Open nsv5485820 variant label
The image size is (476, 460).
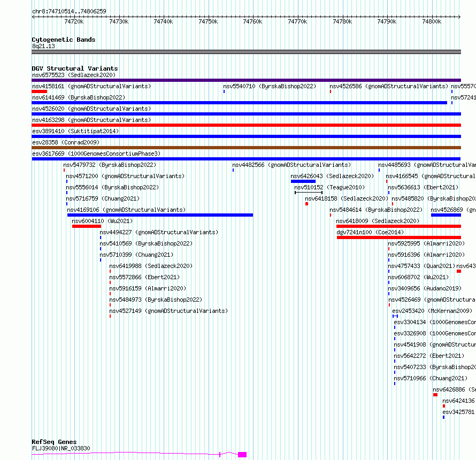click(x=434, y=198)
